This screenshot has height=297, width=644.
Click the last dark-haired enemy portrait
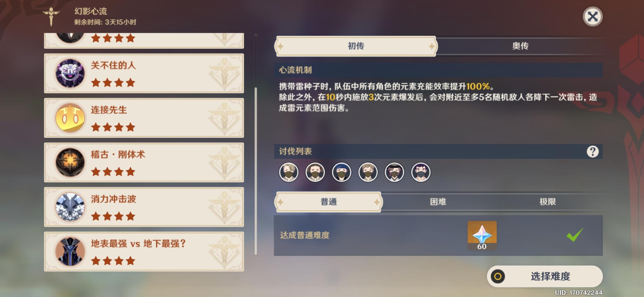click(421, 172)
